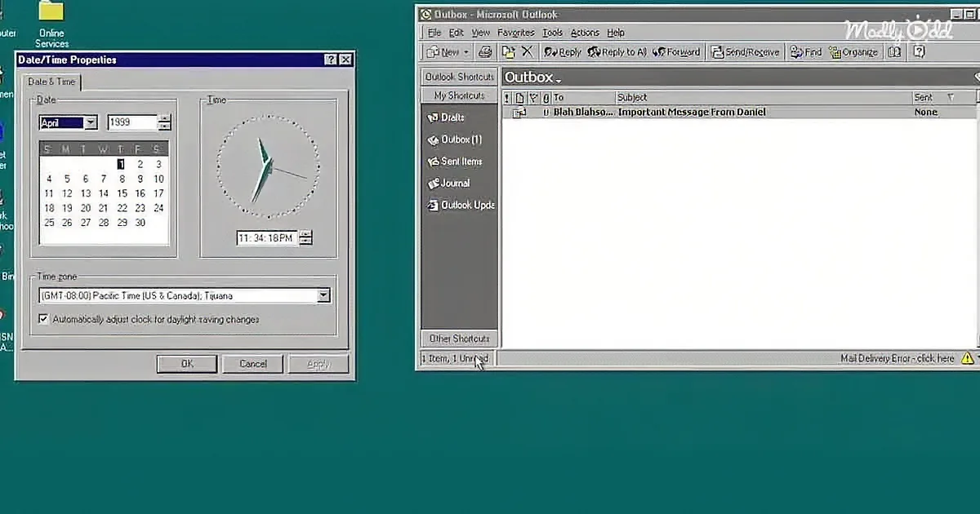The image size is (980, 514).
Task: Open the Outbox folder list dropdown
Action: click(x=559, y=80)
